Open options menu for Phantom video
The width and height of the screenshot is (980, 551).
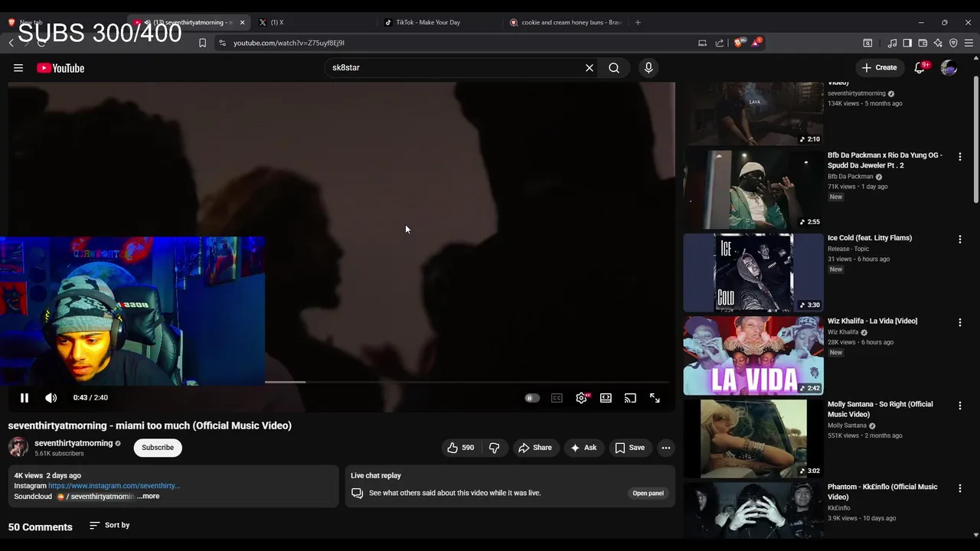960,488
